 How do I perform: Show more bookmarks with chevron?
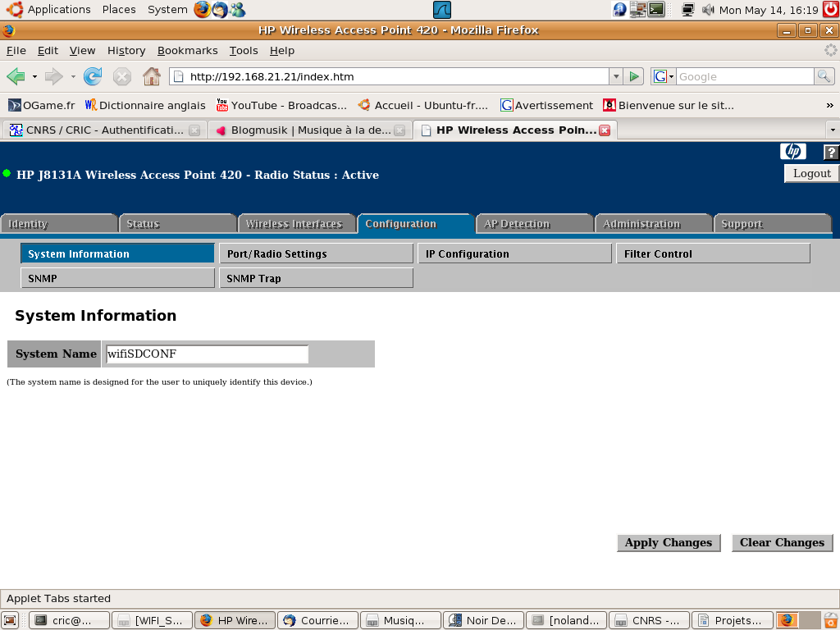pyautogui.click(x=829, y=105)
